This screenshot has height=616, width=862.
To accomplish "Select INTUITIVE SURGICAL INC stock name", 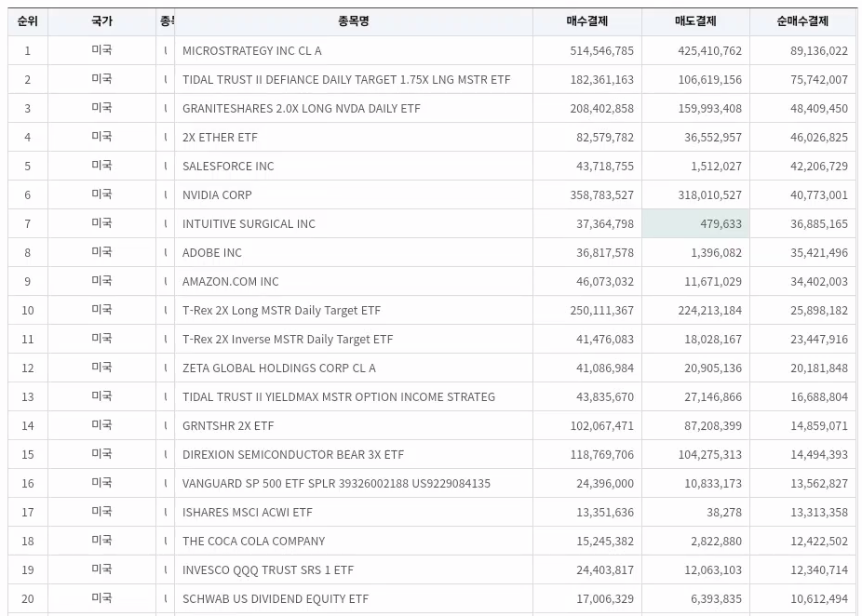I will (249, 224).
